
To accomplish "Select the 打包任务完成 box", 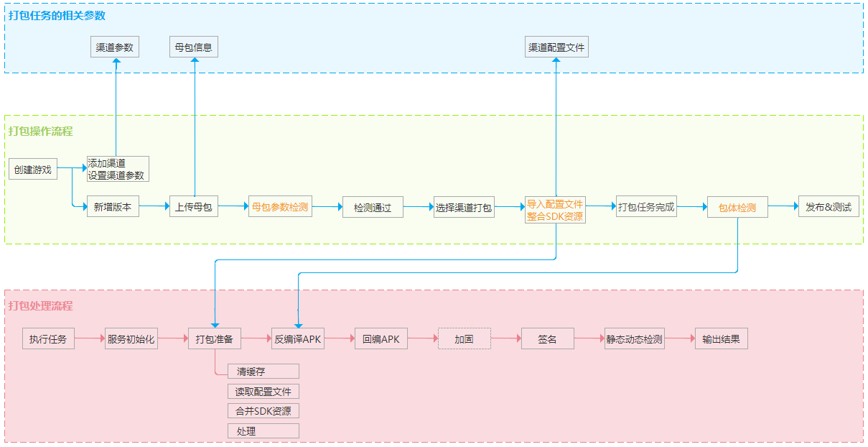I will pyautogui.click(x=646, y=207).
